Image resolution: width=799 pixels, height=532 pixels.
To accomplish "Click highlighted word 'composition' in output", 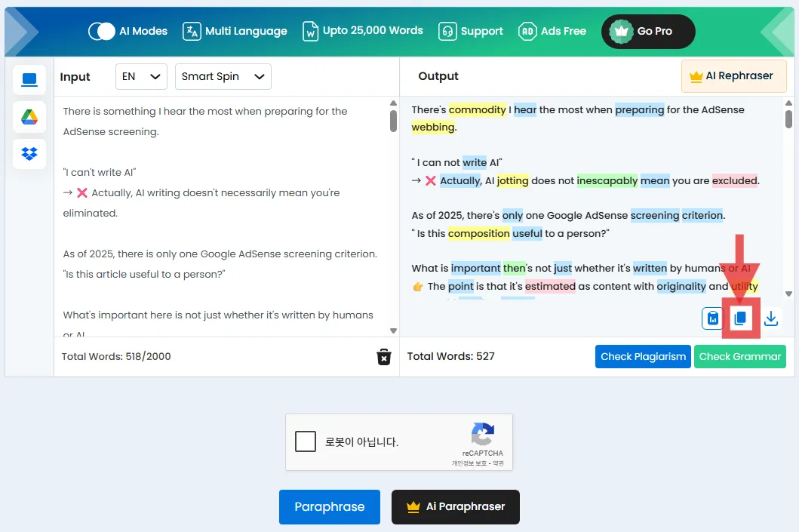I will point(479,233).
